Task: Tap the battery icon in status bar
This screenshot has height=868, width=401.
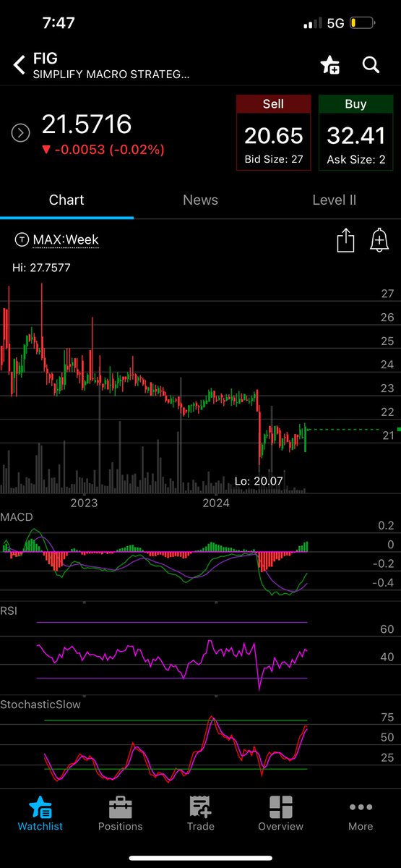Action: [361, 23]
